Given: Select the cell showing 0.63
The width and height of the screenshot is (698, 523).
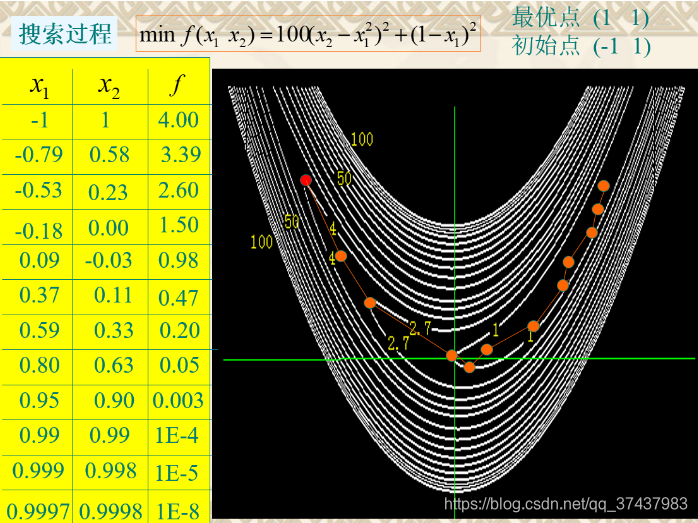Looking at the screenshot, I should coord(114,365).
